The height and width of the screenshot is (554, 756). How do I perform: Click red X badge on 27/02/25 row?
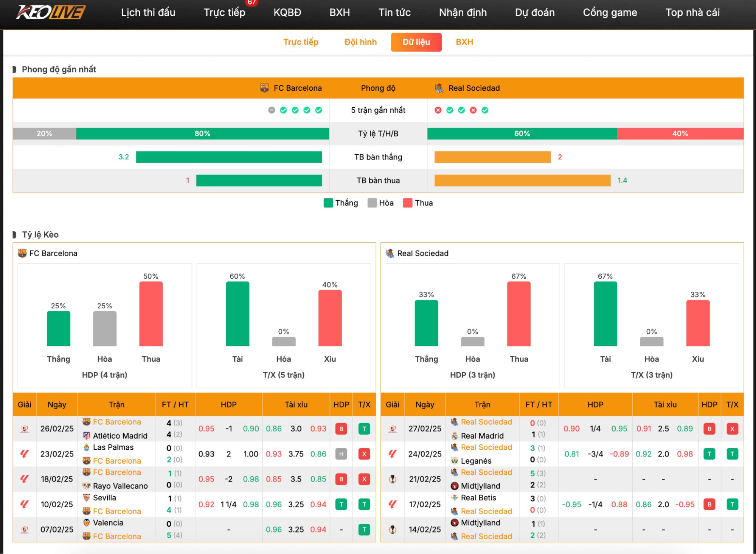(732, 429)
